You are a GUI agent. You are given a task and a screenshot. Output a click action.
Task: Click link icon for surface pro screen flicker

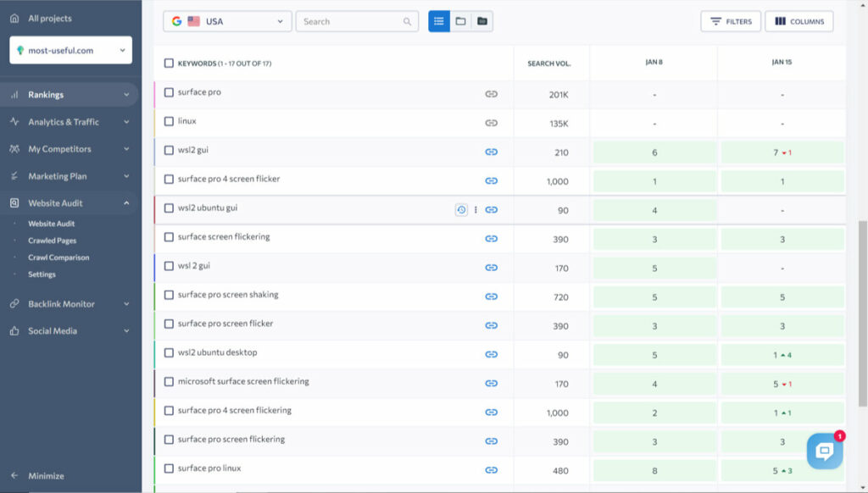tap(491, 325)
